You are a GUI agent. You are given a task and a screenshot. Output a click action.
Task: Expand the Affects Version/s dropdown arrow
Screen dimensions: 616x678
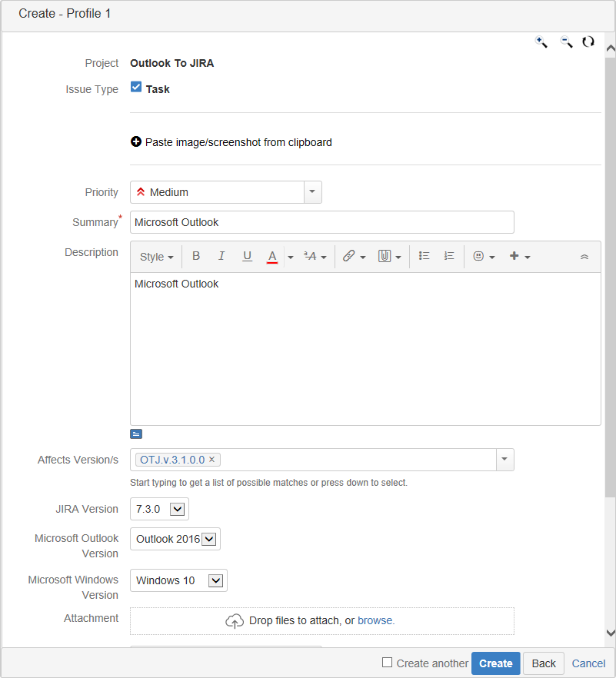pyautogui.click(x=504, y=459)
